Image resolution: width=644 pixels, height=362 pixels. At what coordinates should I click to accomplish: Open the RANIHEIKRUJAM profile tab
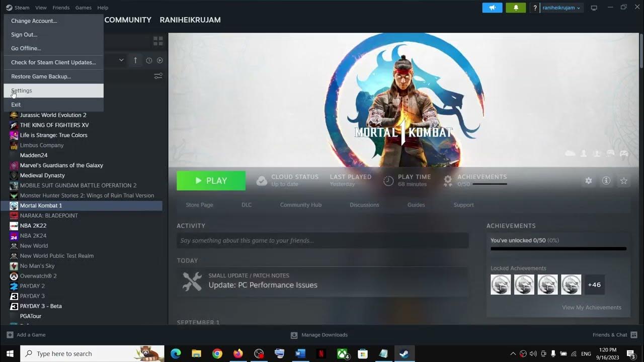pyautogui.click(x=190, y=20)
